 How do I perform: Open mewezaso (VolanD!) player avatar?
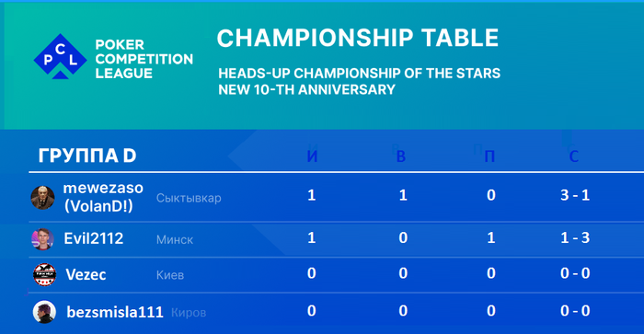coord(42,198)
